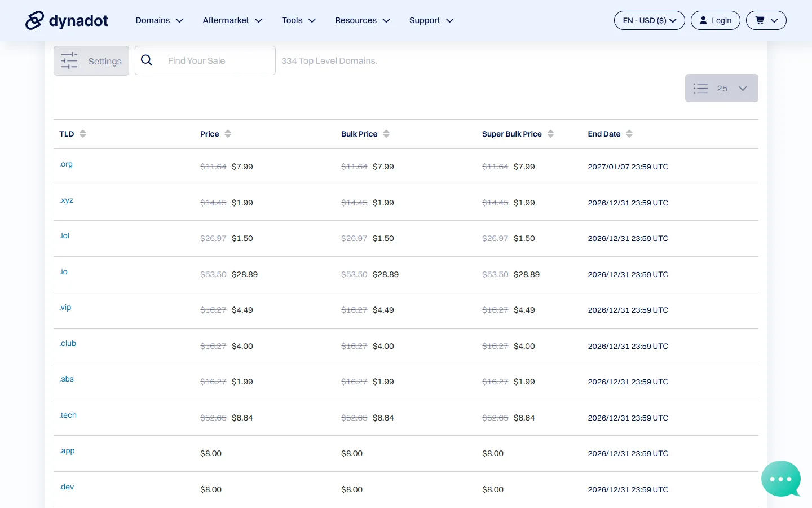Sort table by TLD column

pyautogui.click(x=83, y=134)
